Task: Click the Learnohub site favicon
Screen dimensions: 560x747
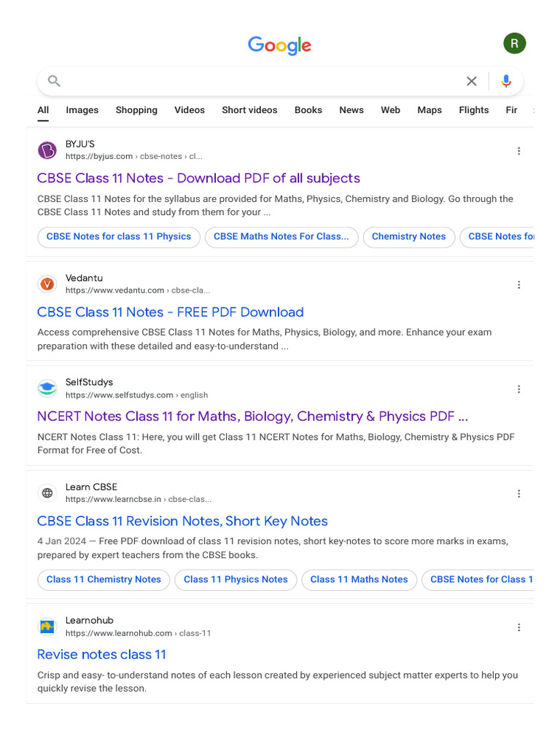Action: [x=47, y=627]
